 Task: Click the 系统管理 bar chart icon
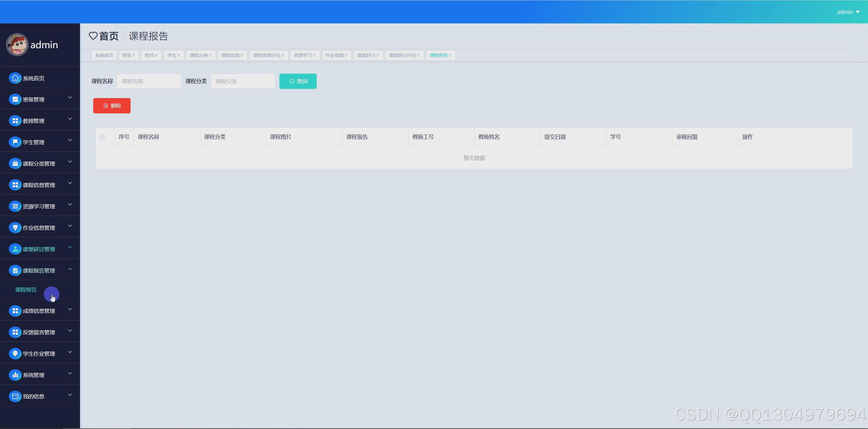pos(15,375)
